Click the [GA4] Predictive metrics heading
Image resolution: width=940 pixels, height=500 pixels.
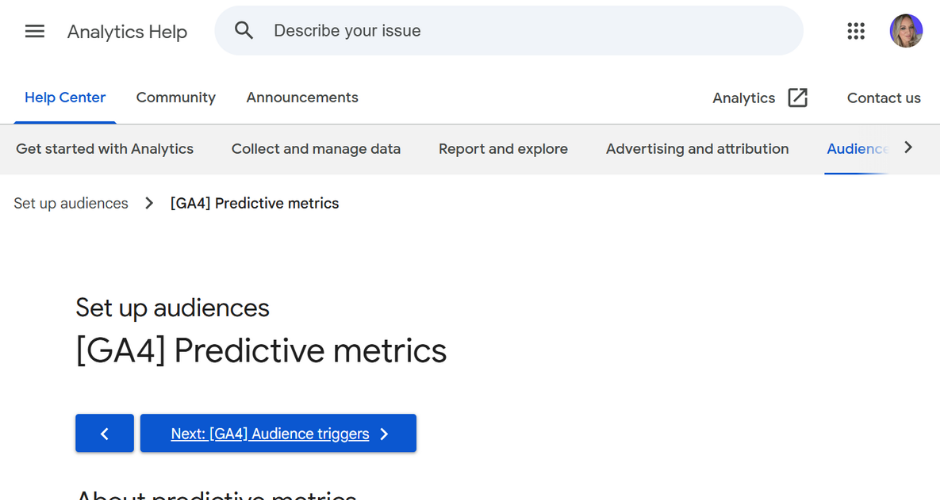(x=261, y=351)
